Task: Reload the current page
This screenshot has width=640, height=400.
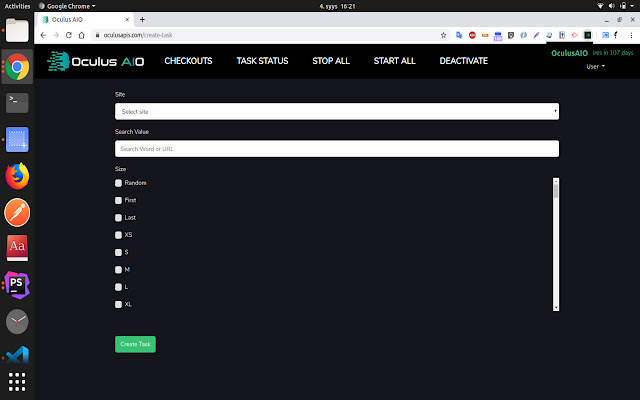Action: tap(69, 35)
